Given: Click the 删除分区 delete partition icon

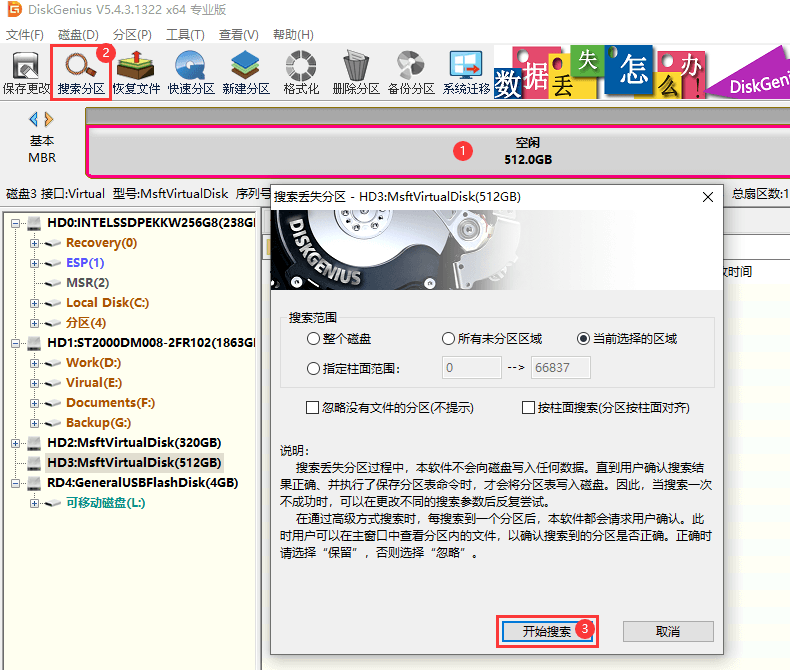Looking at the screenshot, I should tap(356, 73).
